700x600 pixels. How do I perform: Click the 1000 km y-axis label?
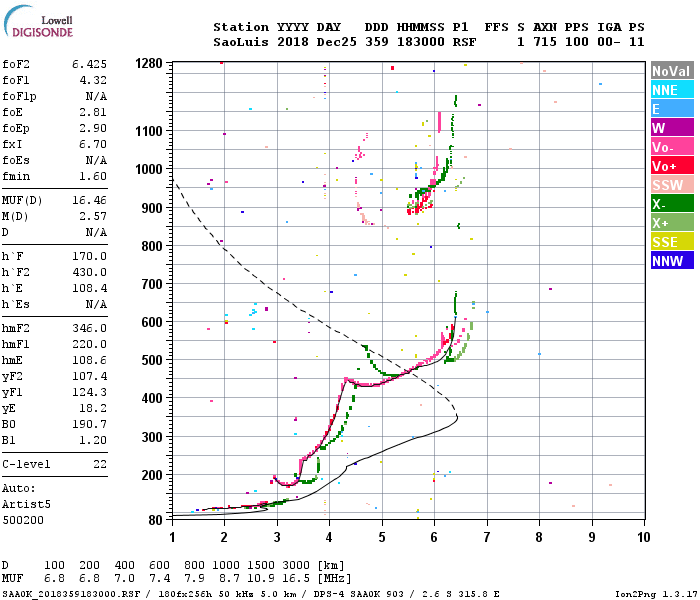point(149,170)
